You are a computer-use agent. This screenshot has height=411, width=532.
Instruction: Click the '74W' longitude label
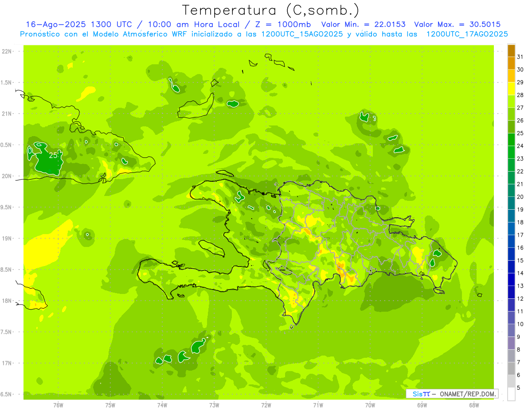click(162, 405)
